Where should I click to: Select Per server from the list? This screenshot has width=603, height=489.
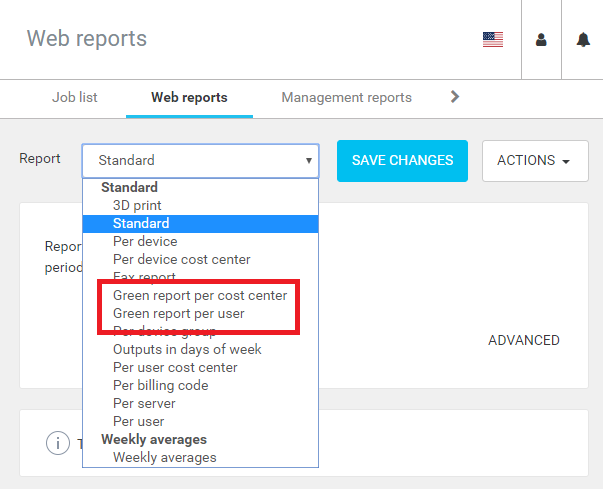click(144, 404)
